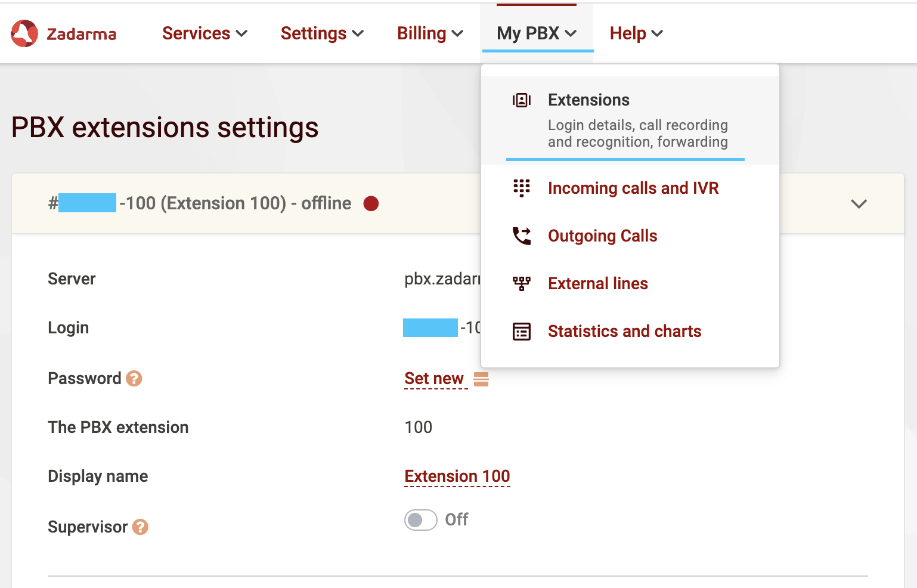Click the Incoming calls keypad icon
917x588 pixels.
(521, 188)
